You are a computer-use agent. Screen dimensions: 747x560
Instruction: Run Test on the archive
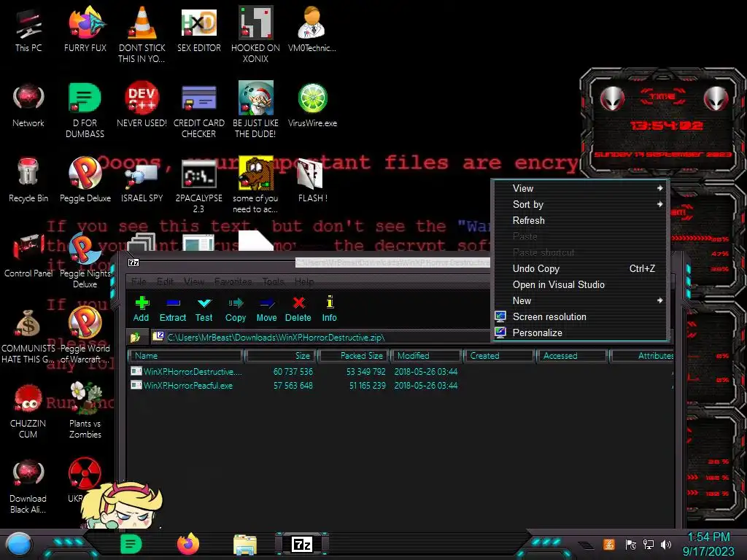tap(204, 309)
